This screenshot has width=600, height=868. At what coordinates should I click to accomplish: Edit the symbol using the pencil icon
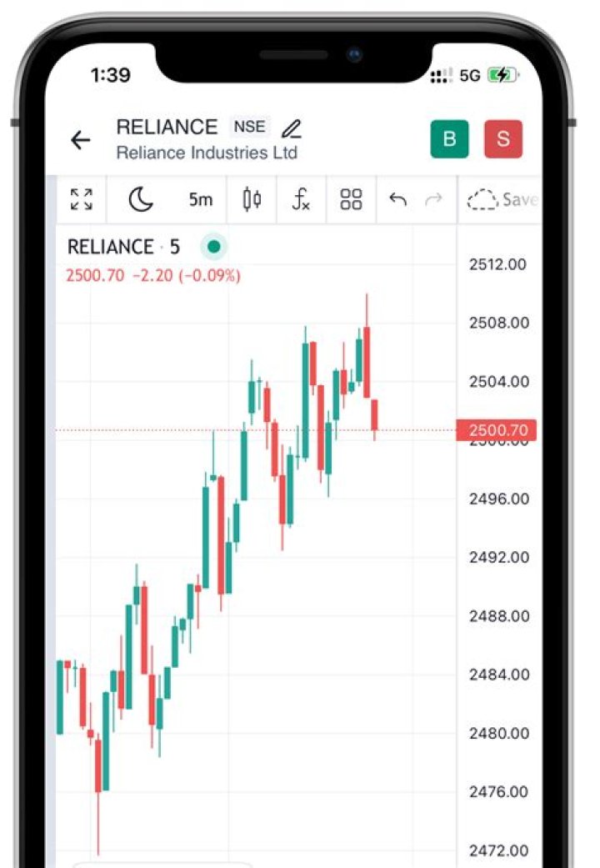292,128
